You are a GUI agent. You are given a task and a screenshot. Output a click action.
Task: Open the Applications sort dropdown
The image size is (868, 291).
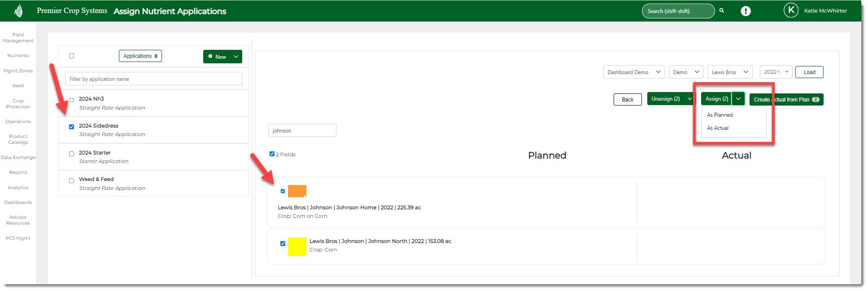click(140, 56)
